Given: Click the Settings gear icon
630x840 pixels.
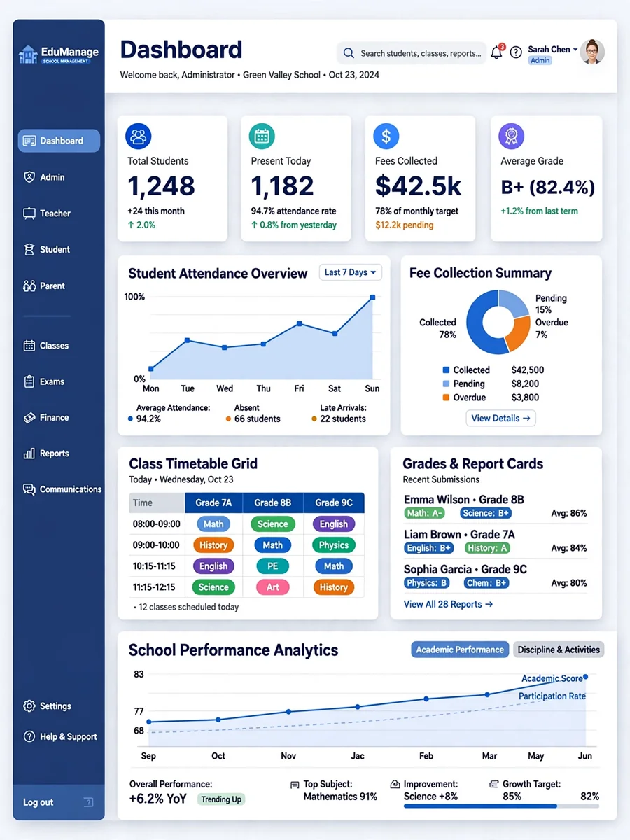Looking at the screenshot, I should [x=29, y=706].
